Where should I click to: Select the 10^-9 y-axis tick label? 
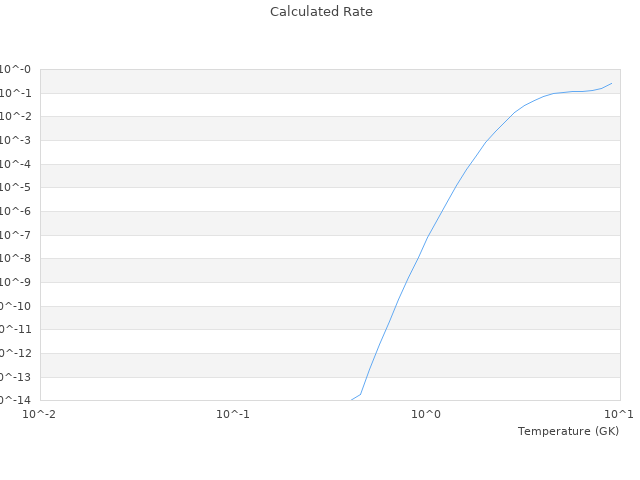pyautogui.click(x=16, y=282)
